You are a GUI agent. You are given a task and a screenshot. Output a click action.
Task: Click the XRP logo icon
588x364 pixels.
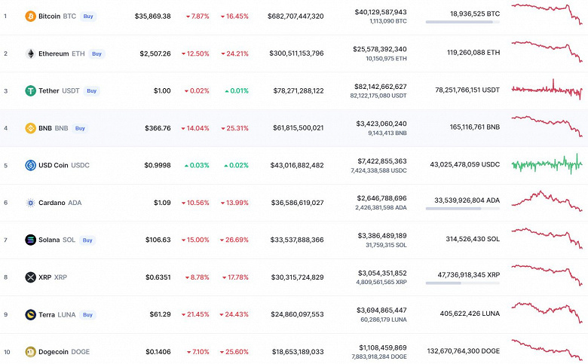click(x=30, y=277)
